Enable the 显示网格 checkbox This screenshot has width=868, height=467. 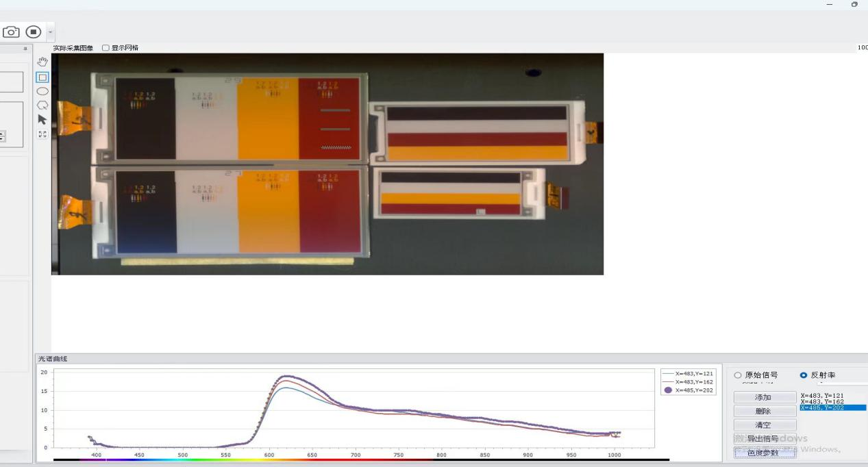click(x=106, y=48)
